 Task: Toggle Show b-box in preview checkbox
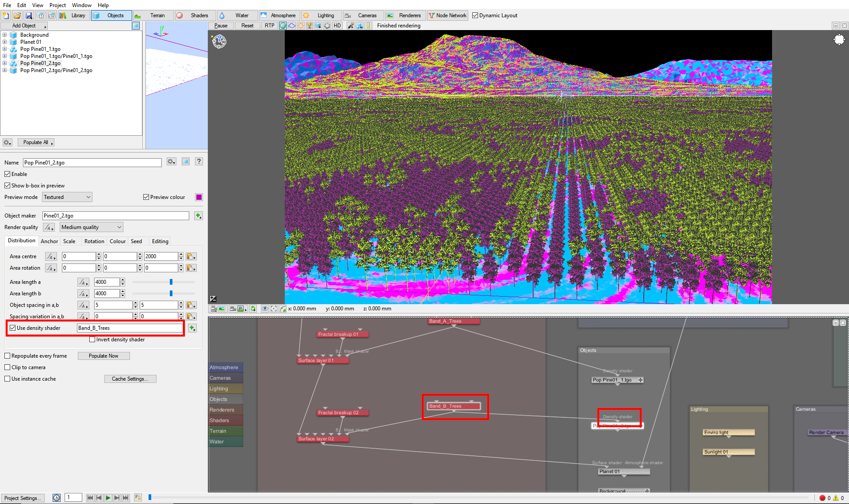(7, 186)
